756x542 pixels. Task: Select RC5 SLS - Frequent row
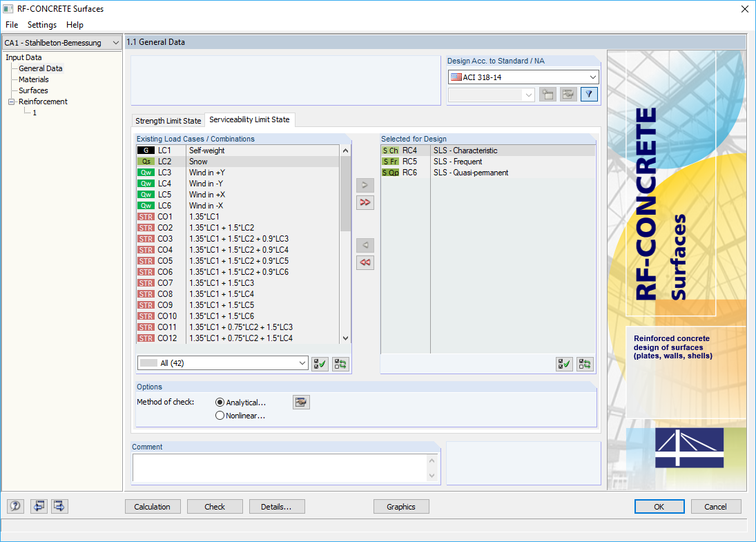pyautogui.click(x=488, y=162)
